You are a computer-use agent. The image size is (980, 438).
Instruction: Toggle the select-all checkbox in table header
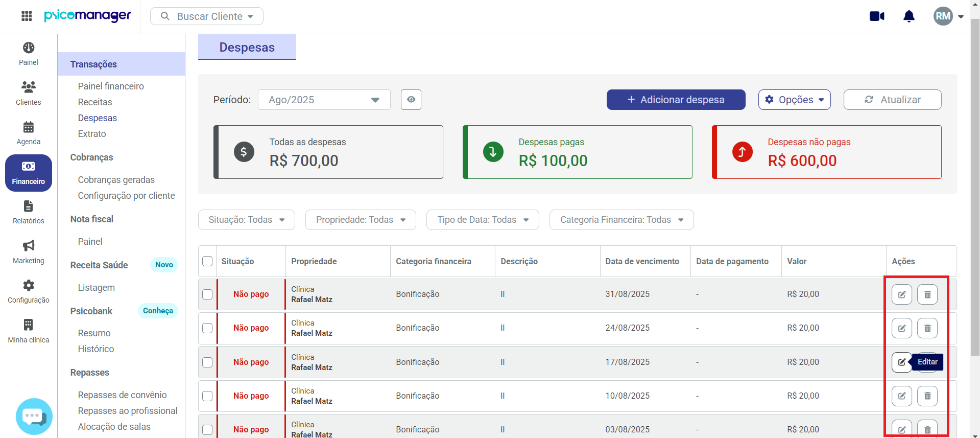pos(207,261)
